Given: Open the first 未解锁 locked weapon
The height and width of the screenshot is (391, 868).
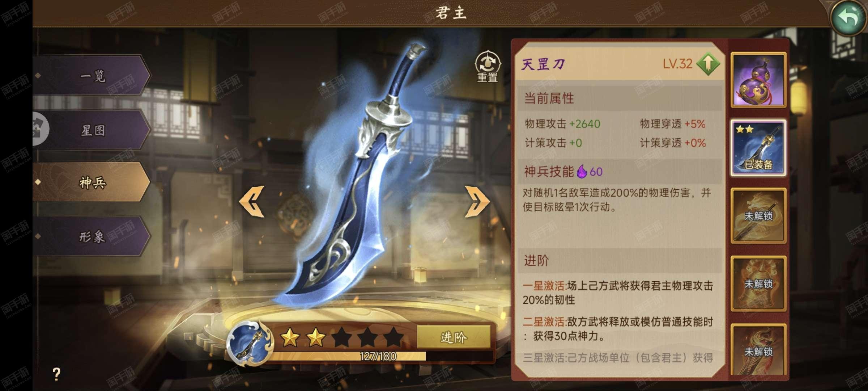Looking at the screenshot, I should [x=758, y=216].
